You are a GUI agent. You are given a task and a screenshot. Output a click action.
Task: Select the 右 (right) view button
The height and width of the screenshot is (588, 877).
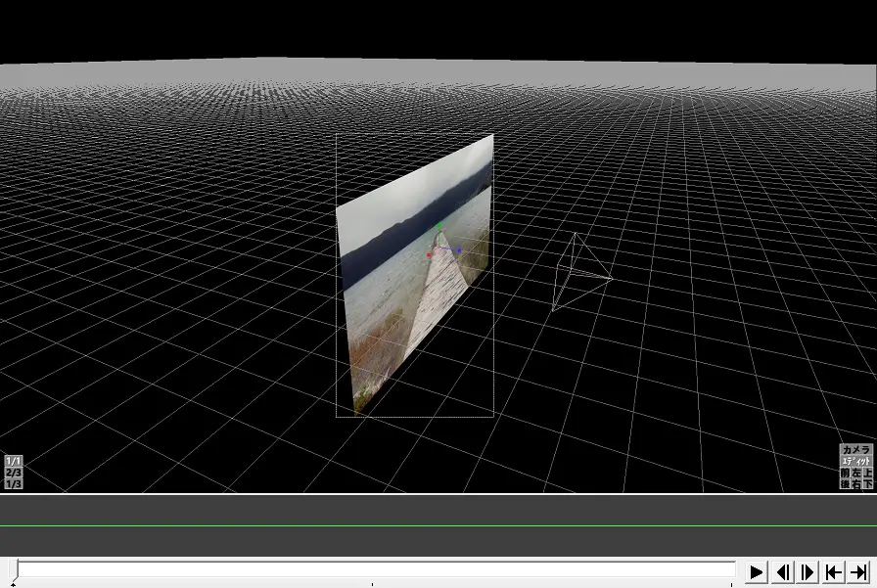856,484
